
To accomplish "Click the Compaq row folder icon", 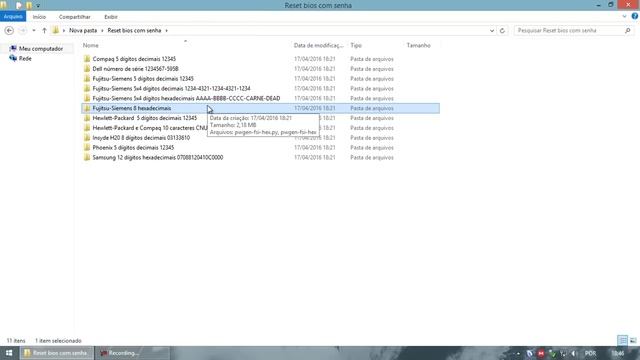I will pos(87,59).
